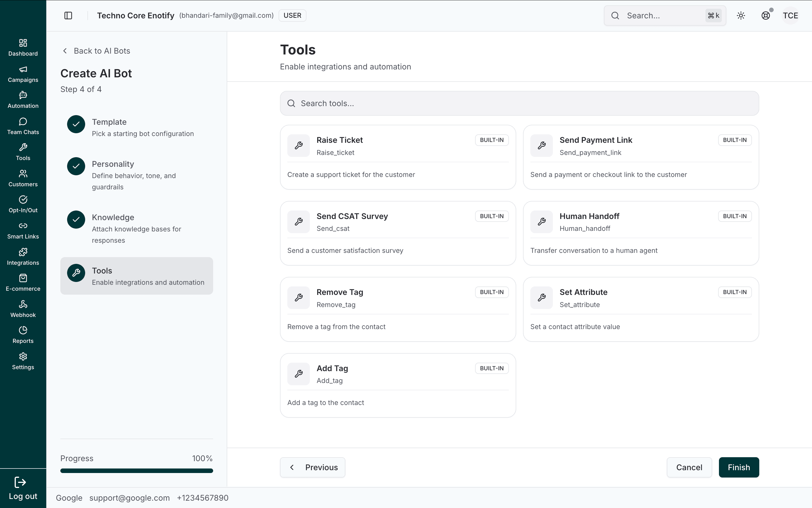Open Automation bot icon
Screen dimensions: 812x508
tap(23, 95)
